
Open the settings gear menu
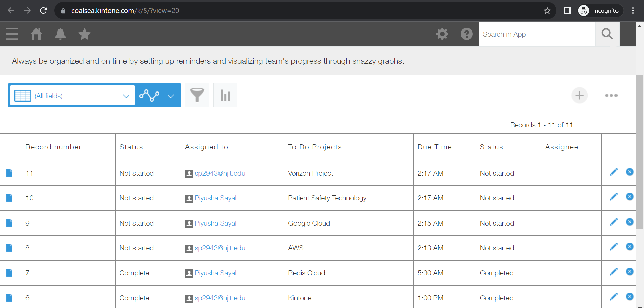(442, 34)
